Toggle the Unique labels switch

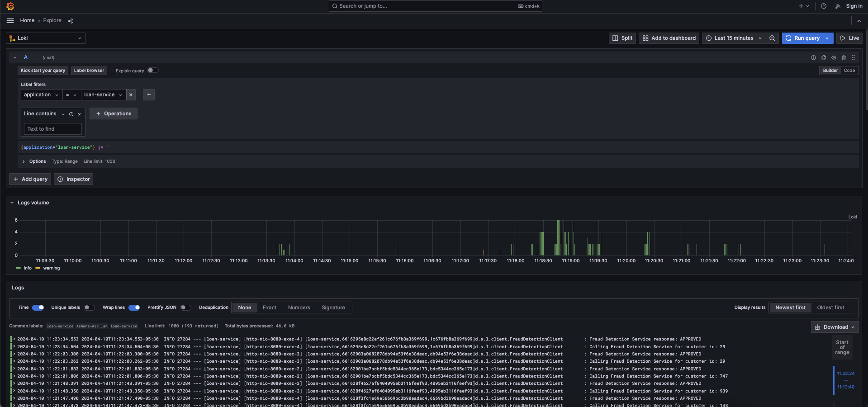(89, 308)
